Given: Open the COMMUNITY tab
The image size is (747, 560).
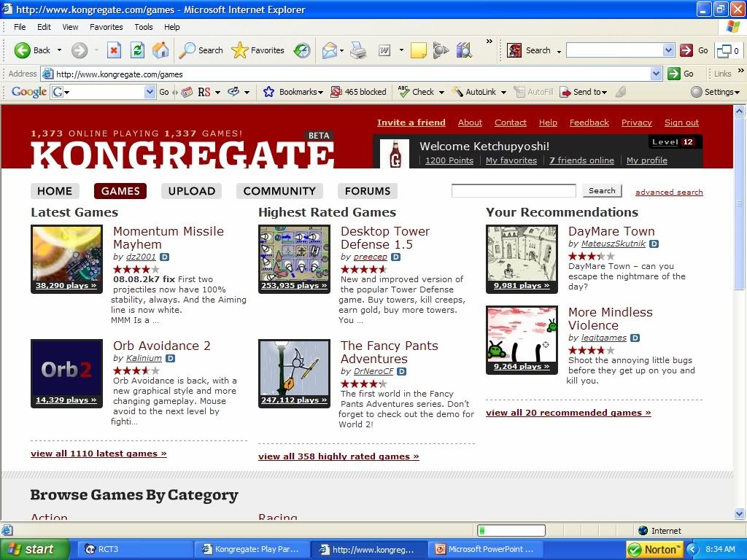Looking at the screenshot, I should point(279,191).
